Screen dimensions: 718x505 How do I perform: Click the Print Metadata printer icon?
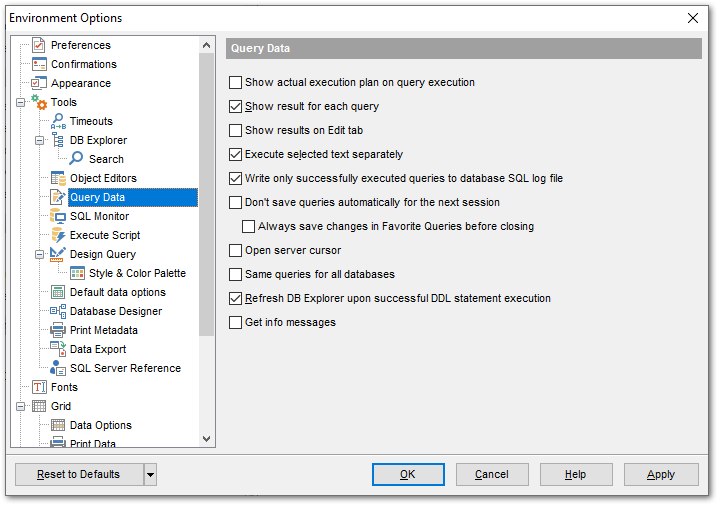pos(58,330)
